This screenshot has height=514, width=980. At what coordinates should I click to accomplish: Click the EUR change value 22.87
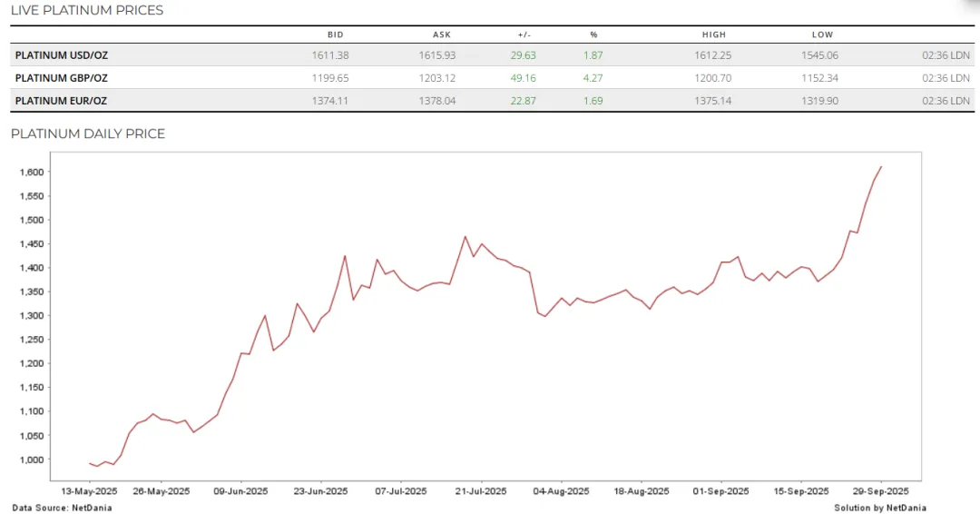pyautogui.click(x=524, y=101)
